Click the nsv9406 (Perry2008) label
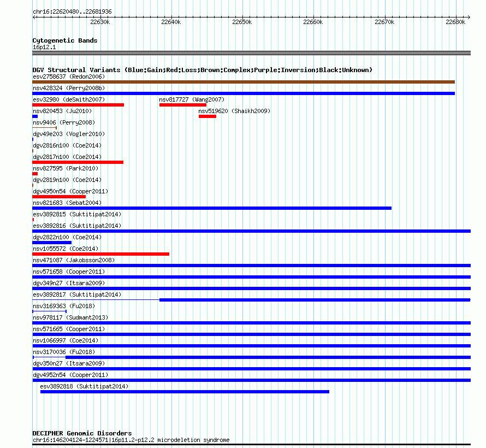Screen dimensions: 486x448 [x=64, y=122]
